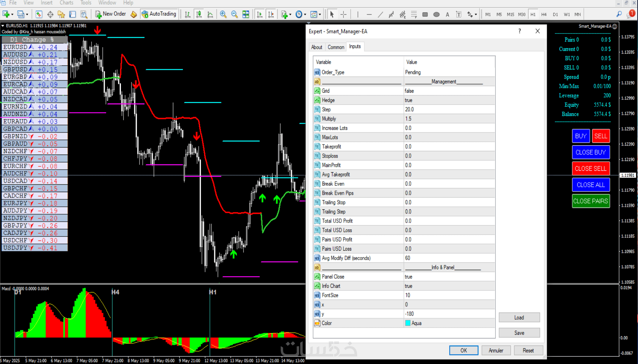Open the New Chart dropdown arrow
The height and width of the screenshot is (364, 638).
[x=12, y=15]
